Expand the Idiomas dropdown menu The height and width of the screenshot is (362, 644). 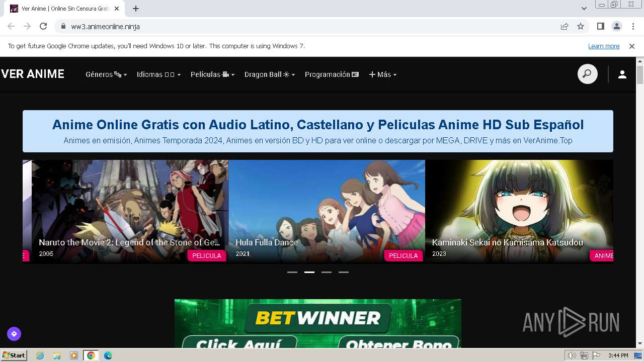point(158,74)
